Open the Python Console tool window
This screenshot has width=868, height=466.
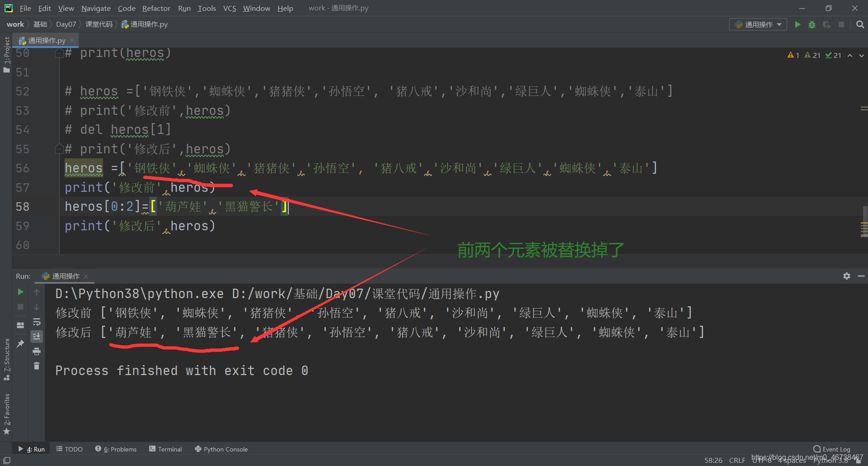(221, 449)
